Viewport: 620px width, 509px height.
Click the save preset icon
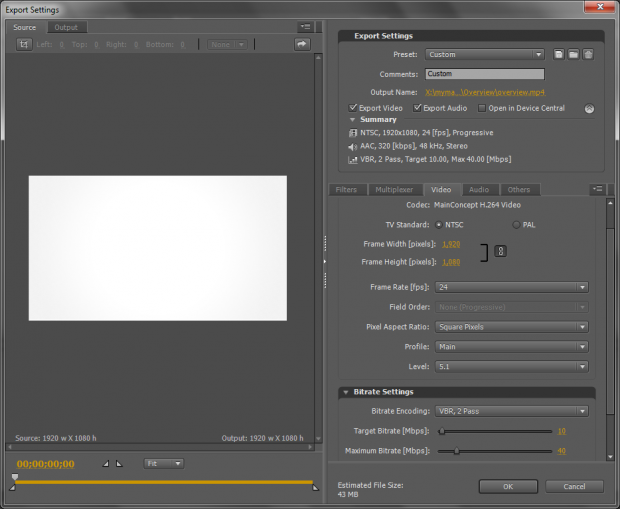tap(559, 54)
